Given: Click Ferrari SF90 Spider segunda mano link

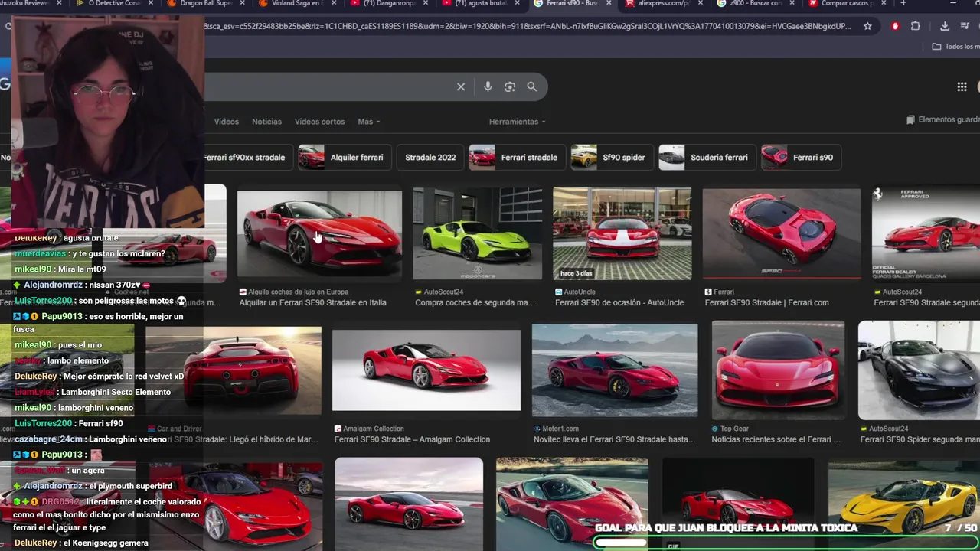Looking at the screenshot, I should (x=920, y=440).
